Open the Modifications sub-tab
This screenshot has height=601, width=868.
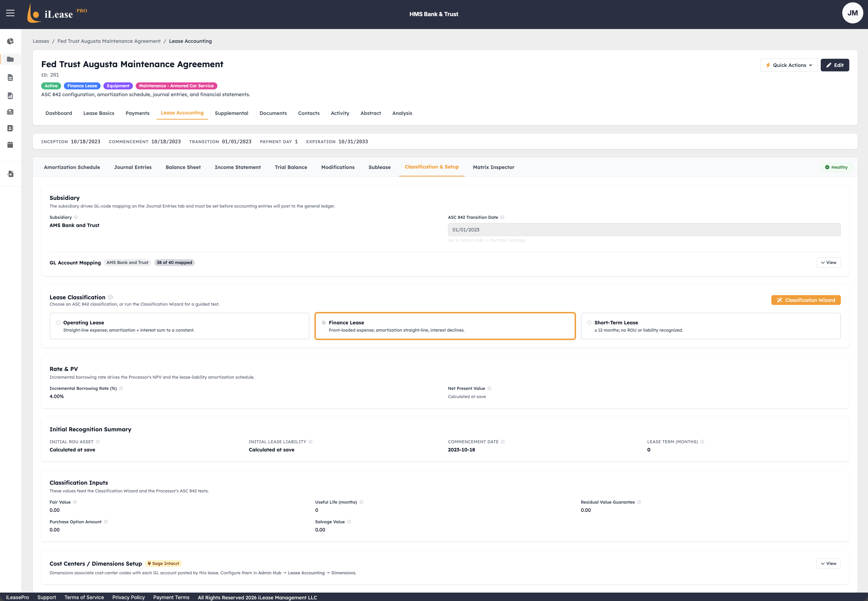point(338,167)
